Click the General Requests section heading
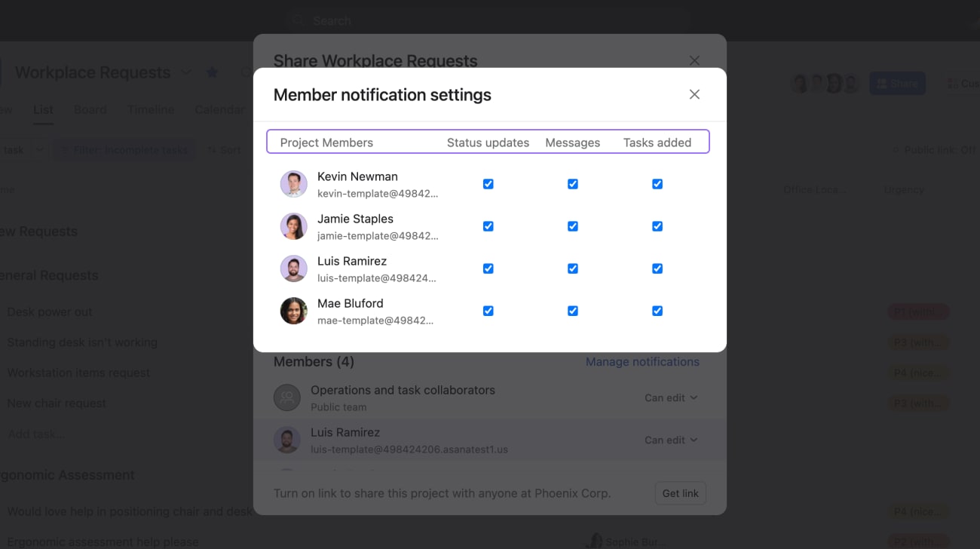 (x=49, y=275)
